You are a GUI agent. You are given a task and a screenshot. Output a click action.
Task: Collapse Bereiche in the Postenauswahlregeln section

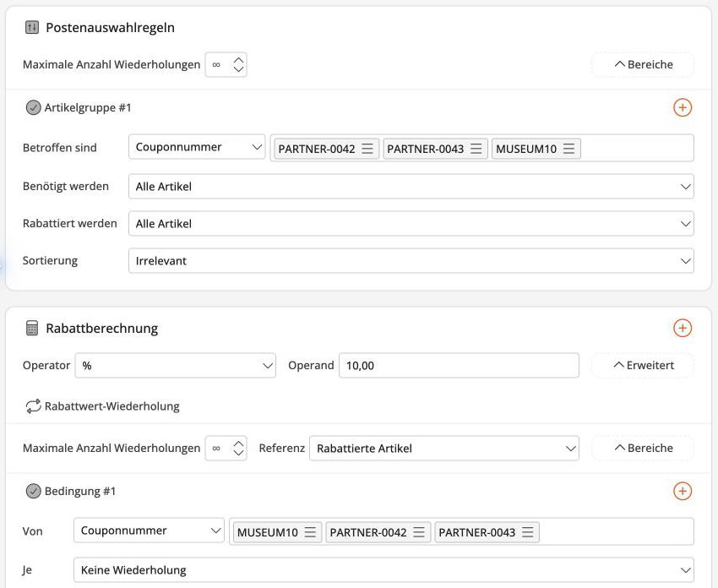point(643,64)
